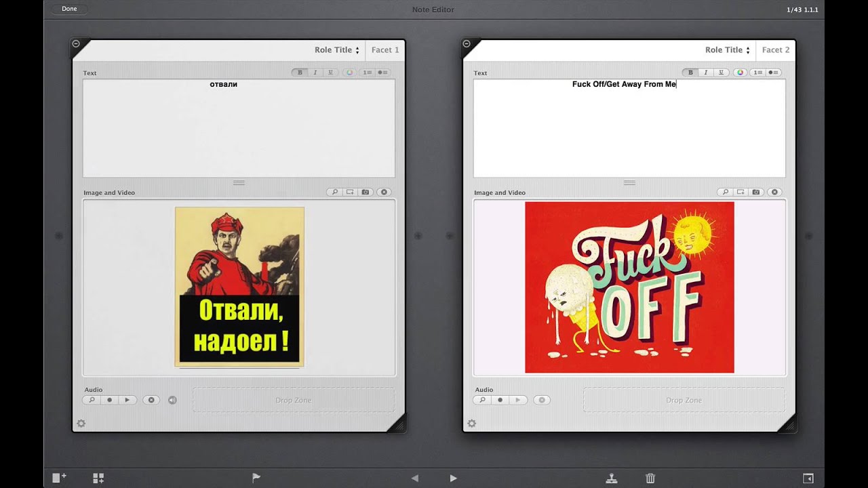Toggle underline formatting in Facet 2 text
The width and height of the screenshot is (868, 488).
721,73
